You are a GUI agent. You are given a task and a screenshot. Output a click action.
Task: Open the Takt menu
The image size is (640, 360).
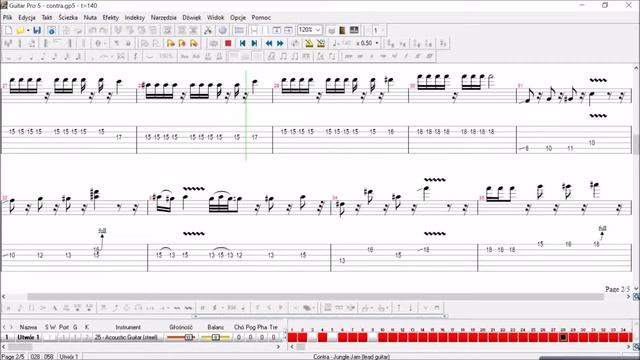(47, 18)
